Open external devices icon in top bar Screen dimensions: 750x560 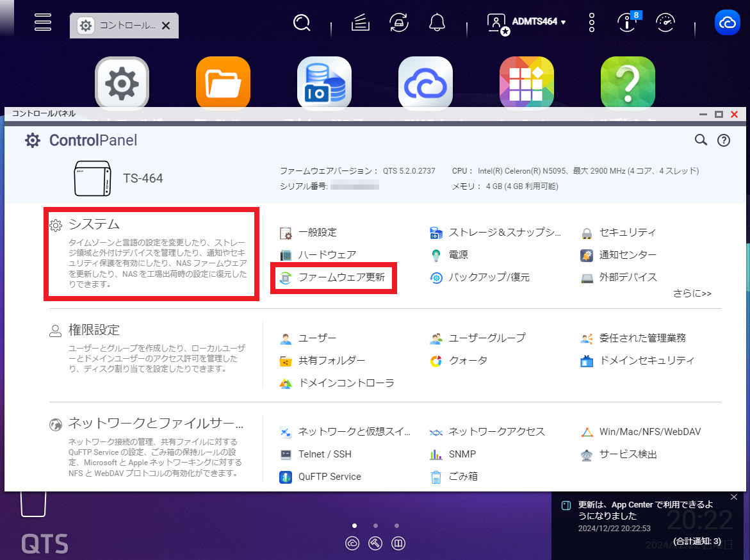click(398, 22)
